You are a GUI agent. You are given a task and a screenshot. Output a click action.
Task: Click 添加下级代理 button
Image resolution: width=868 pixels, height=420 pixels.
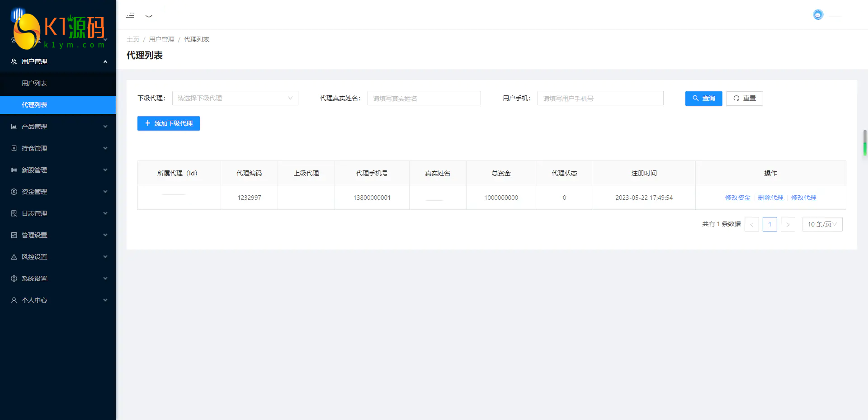pyautogui.click(x=168, y=123)
